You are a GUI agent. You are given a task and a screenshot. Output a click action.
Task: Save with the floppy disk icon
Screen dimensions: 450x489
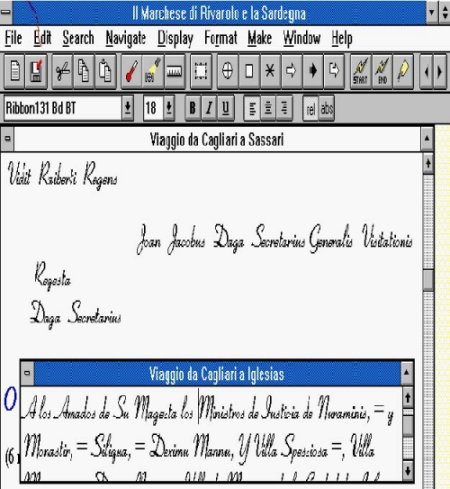[36, 71]
